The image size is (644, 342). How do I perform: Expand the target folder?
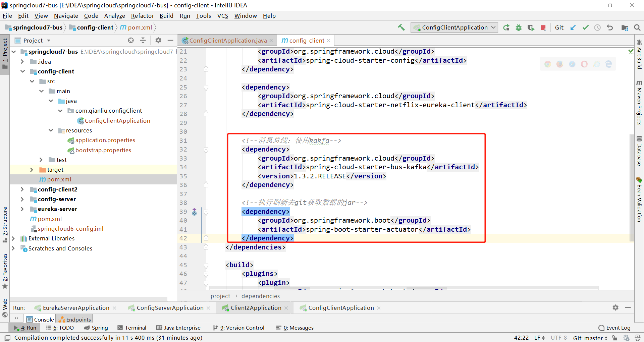[32, 170]
